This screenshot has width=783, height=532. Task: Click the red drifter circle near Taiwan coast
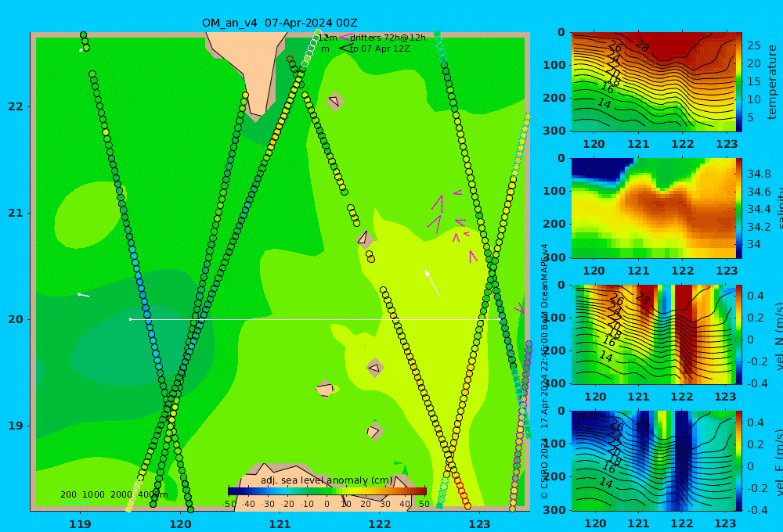(x=290, y=59)
